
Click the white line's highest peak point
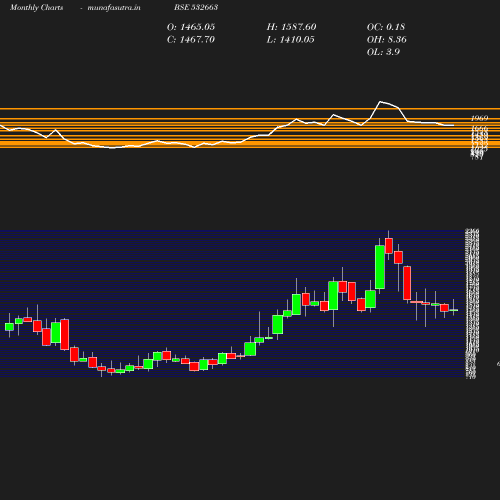pos(380,101)
